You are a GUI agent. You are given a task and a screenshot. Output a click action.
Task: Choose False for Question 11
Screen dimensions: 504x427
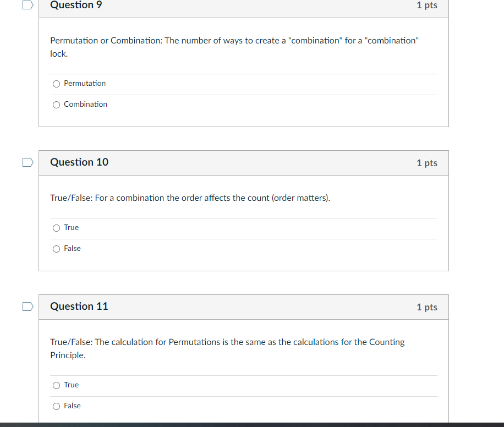pos(56,406)
